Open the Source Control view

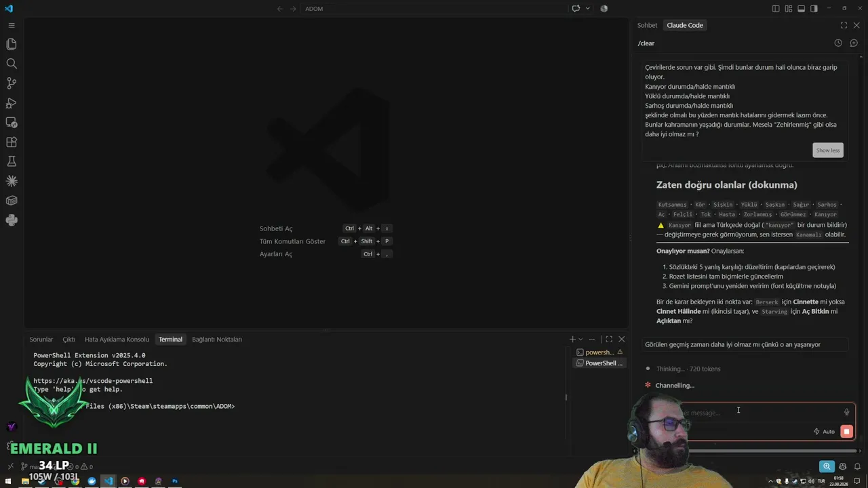click(x=12, y=83)
